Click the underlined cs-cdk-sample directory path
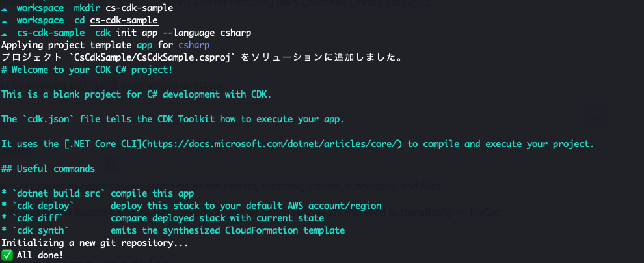 click(124, 21)
